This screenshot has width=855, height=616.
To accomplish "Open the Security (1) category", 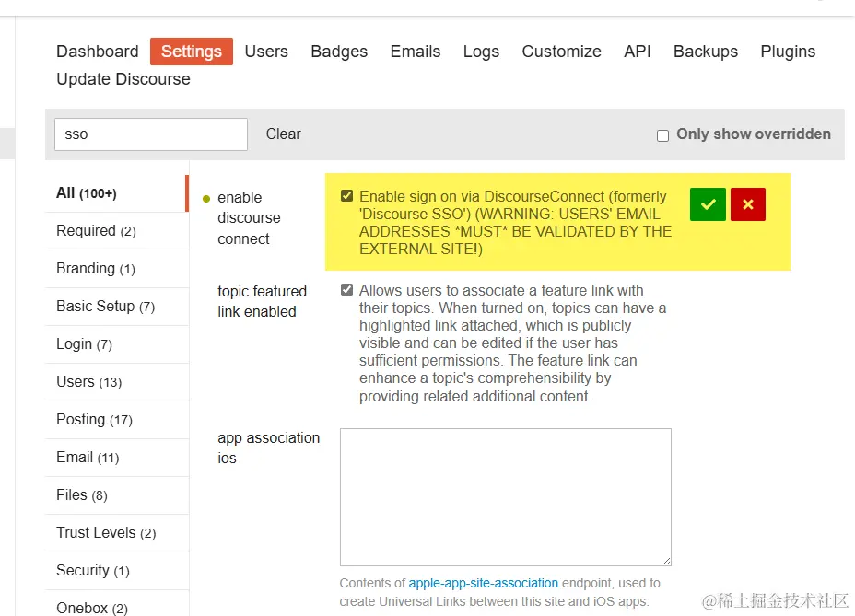I will 117,571.
